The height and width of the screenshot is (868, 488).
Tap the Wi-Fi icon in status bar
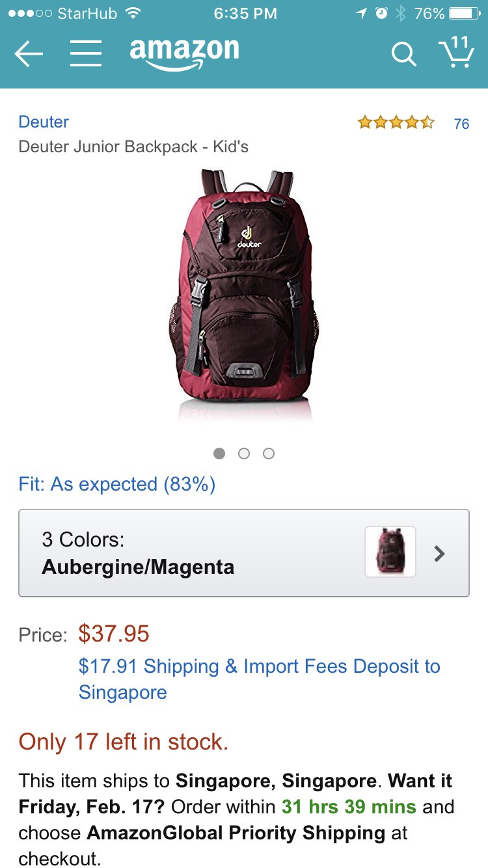[133, 13]
